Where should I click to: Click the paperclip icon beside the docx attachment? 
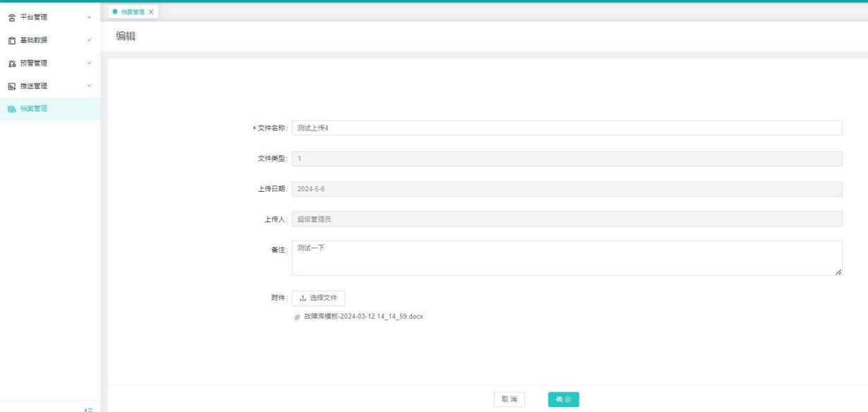click(x=298, y=317)
